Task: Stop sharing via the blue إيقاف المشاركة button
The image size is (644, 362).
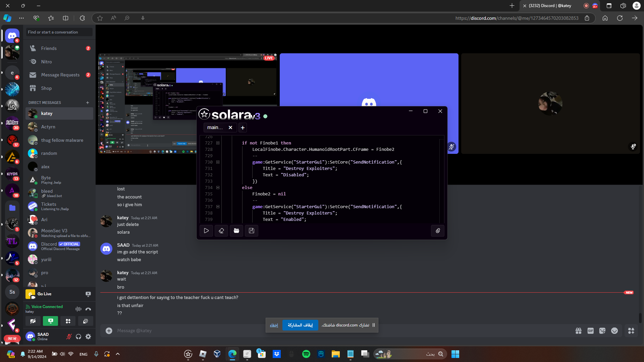Action: pyautogui.click(x=300, y=325)
